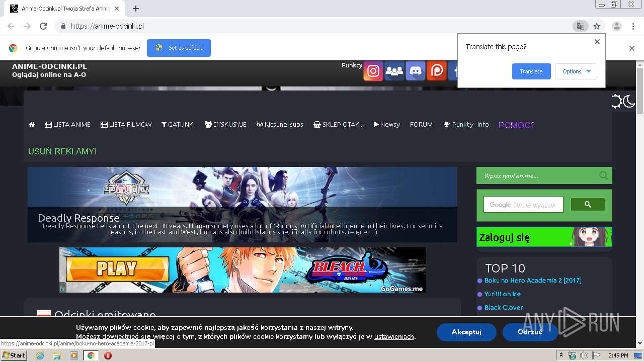This screenshot has width=644, height=362.
Task: Click into Google custom search field
Action: pyautogui.click(x=523, y=205)
